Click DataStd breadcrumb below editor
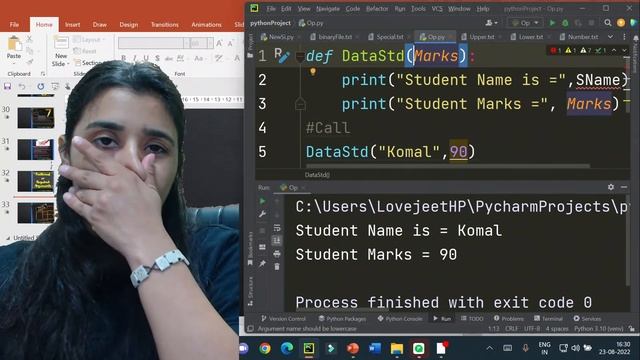Viewport: 640px width, 360px height. tap(317, 175)
